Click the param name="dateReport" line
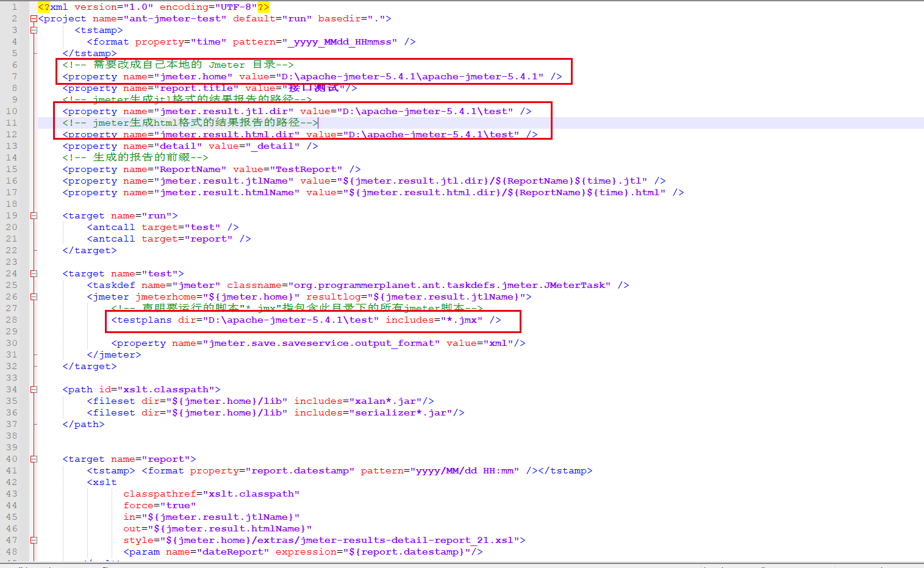924x568 pixels. [x=303, y=552]
